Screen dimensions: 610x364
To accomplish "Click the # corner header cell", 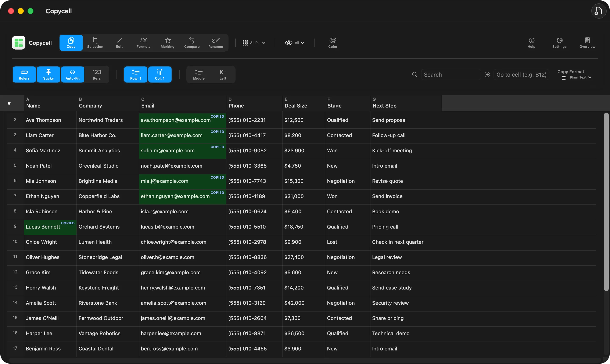I will (12, 103).
